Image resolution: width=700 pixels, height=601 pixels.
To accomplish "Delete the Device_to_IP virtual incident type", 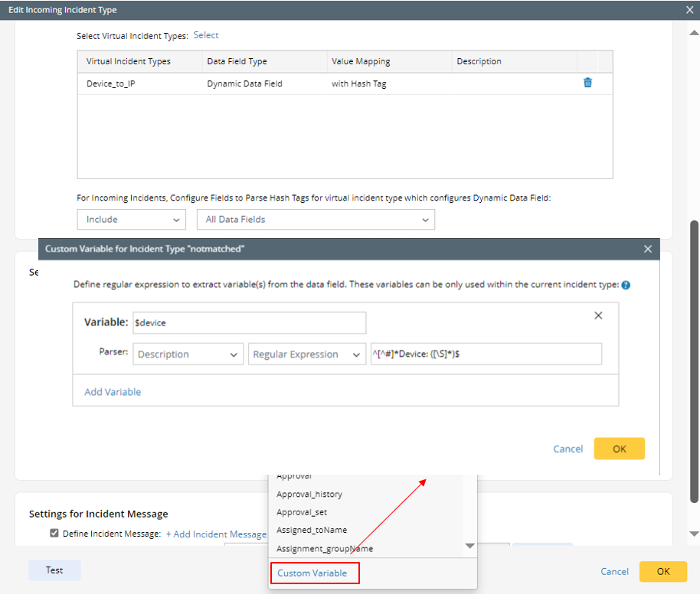I will click(587, 83).
